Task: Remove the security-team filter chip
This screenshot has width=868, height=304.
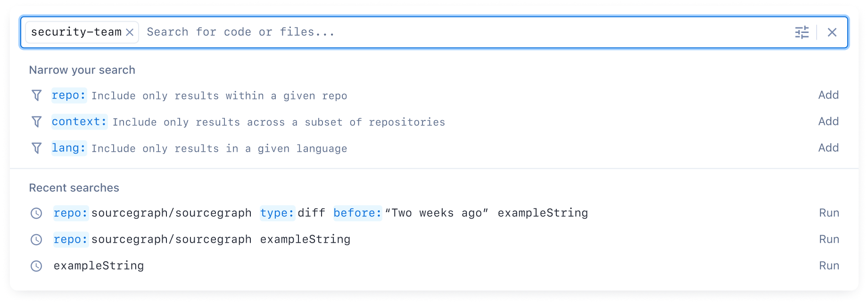Action: [130, 32]
